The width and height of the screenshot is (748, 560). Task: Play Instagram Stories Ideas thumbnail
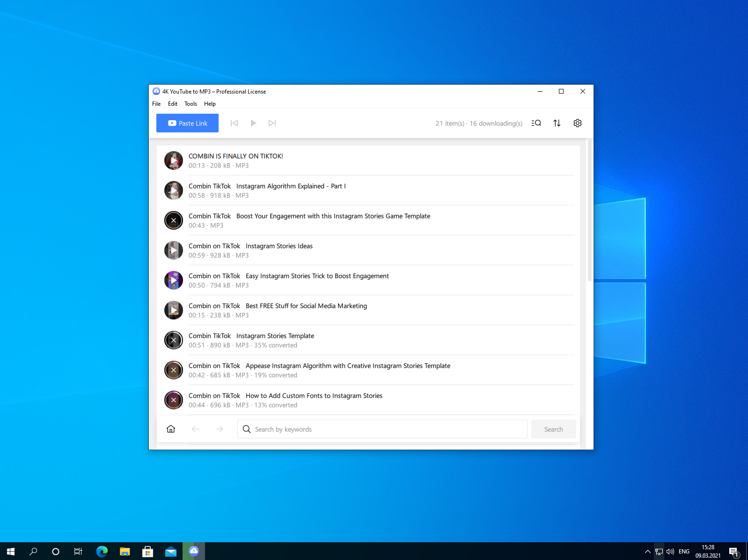(174, 250)
